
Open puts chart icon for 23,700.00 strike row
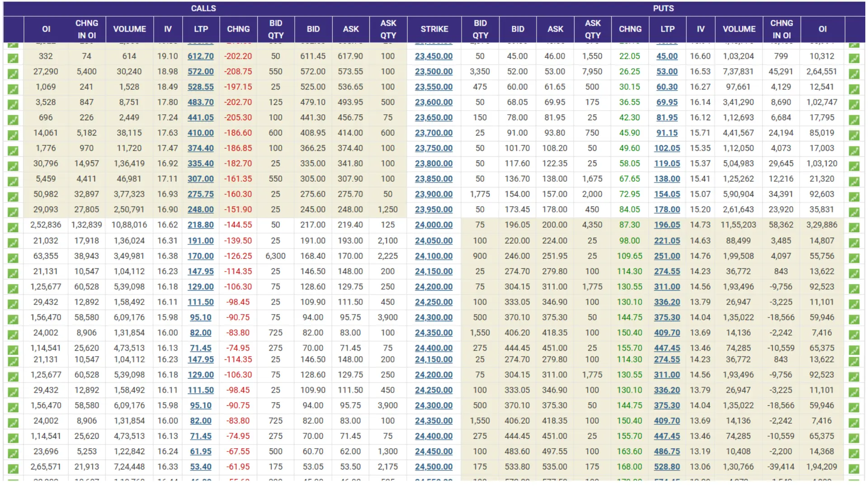(x=854, y=135)
